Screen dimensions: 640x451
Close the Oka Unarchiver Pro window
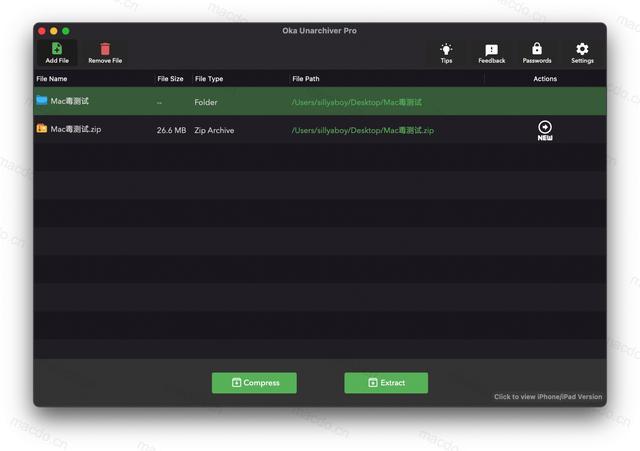[x=42, y=31]
